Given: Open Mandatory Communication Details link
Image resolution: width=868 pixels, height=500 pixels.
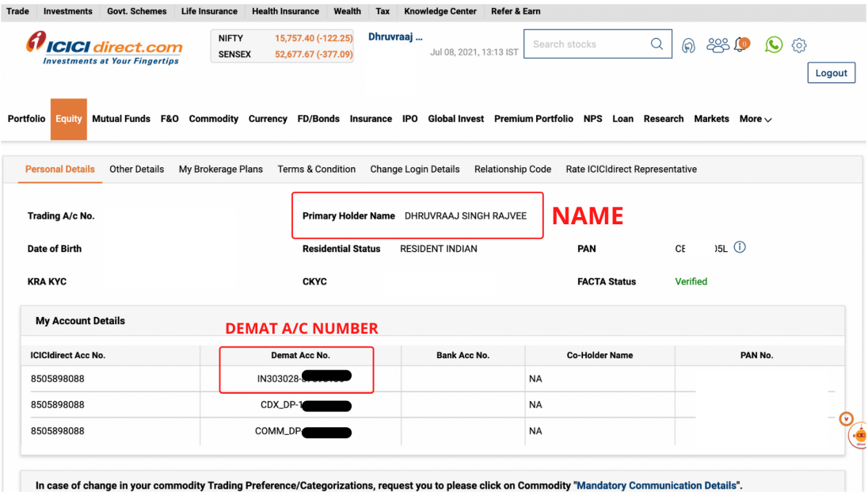Looking at the screenshot, I should 656,485.
